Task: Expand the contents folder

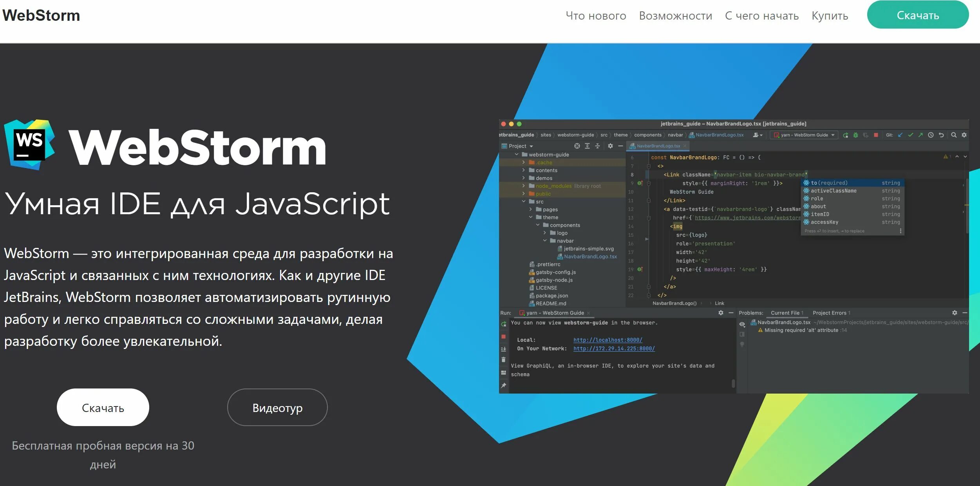Action: (524, 170)
